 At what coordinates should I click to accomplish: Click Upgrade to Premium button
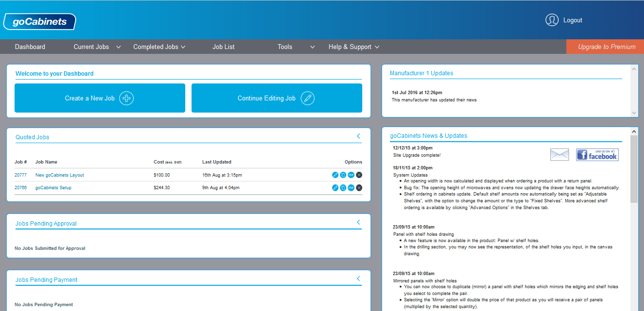pos(606,47)
